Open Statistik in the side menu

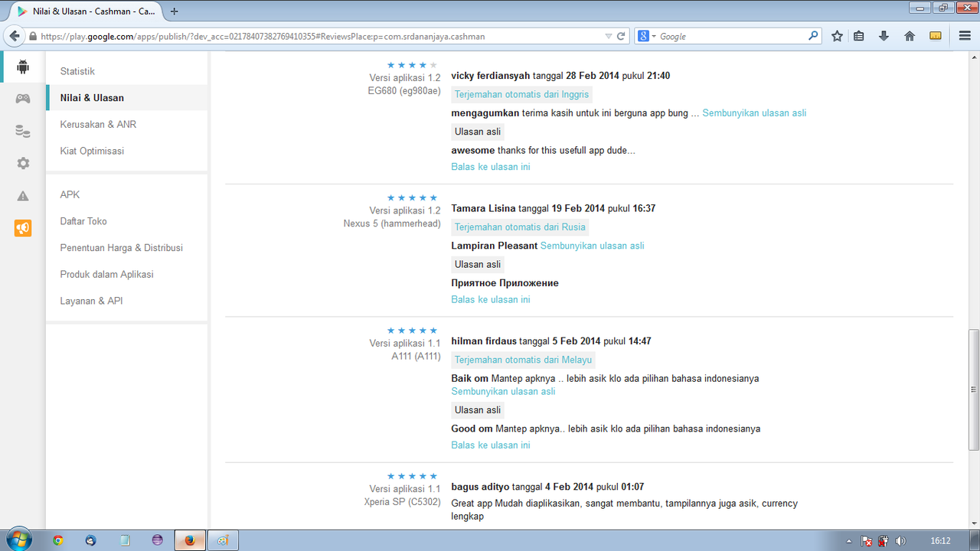[77, 71]
